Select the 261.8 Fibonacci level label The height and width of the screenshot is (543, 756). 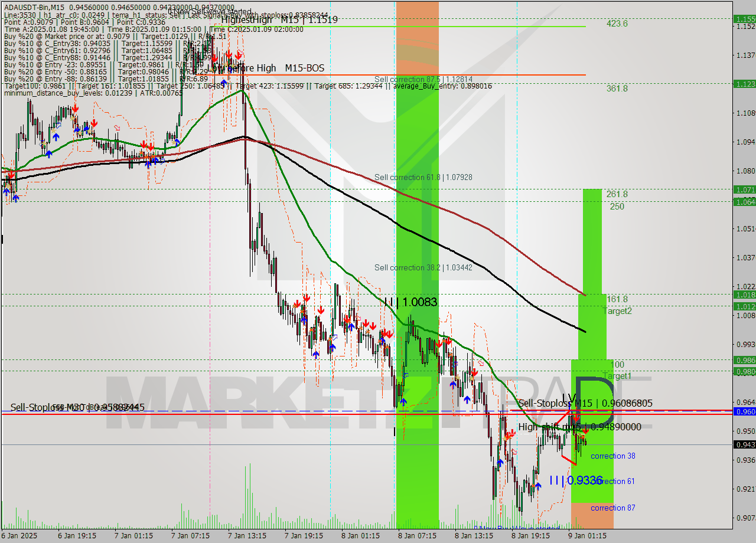[617, 194]
